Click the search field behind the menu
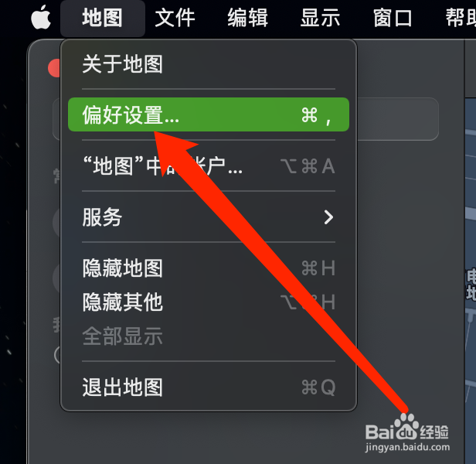Screen dimensions: 476x464 click(x=398, y=119)
